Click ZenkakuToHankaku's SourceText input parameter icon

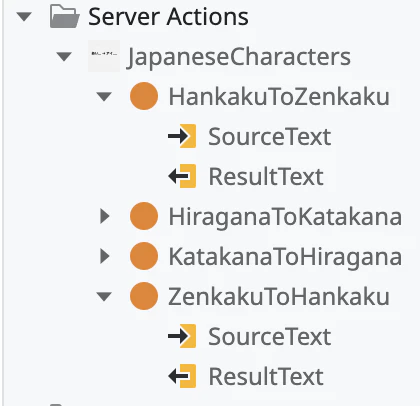pos(182,336)
